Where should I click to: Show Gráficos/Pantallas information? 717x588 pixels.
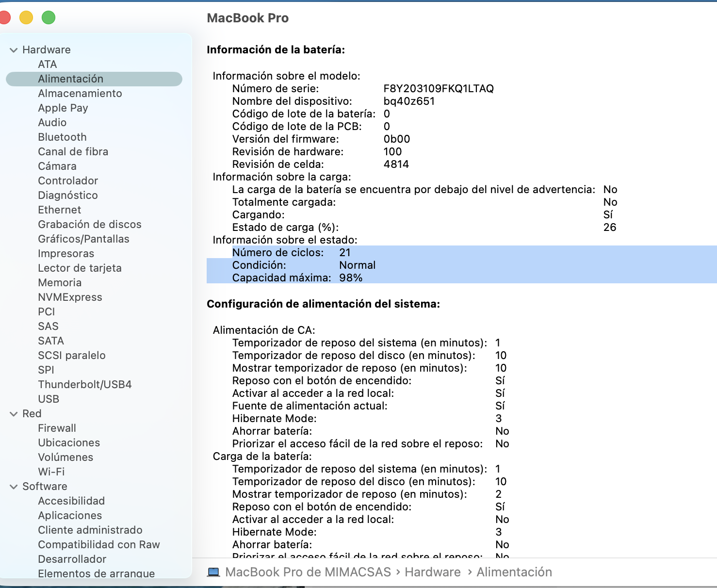[83, 239]
